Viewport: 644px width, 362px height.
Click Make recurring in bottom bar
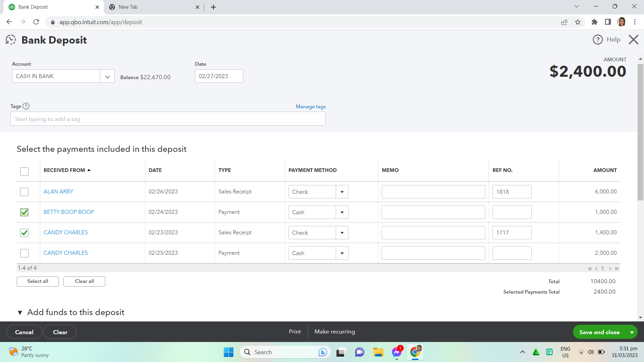pyautogui.click(x=334, y=331)
